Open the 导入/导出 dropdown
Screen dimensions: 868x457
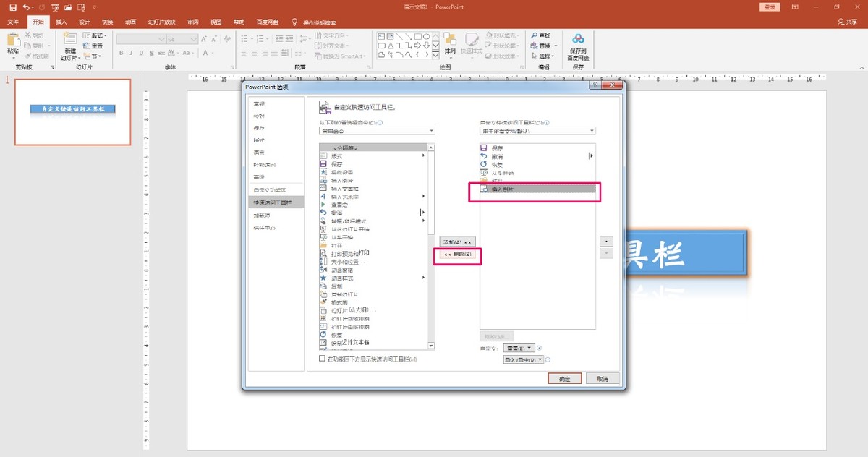524,359
